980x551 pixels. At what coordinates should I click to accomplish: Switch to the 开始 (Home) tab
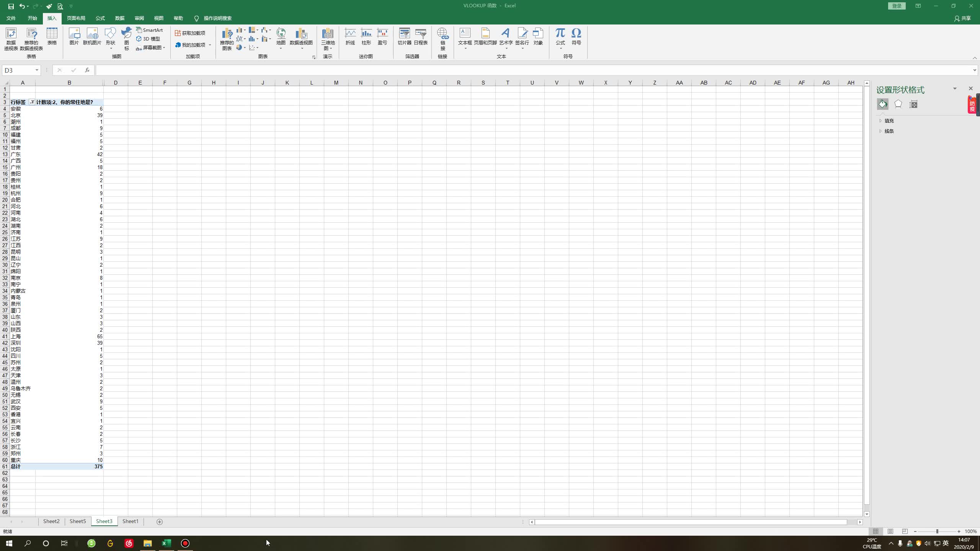32,18
